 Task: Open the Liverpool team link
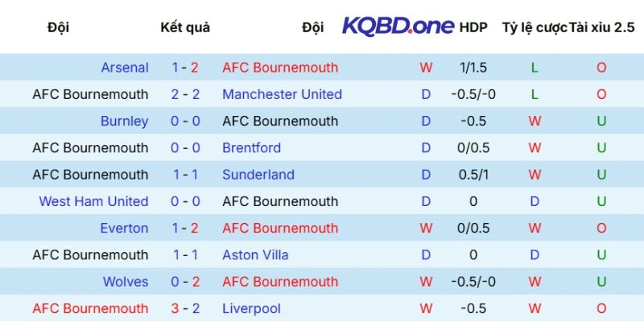[251, 308]
